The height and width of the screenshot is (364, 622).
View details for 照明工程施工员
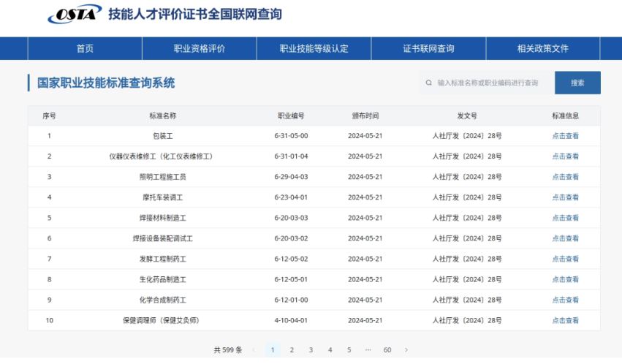point(565,177)
